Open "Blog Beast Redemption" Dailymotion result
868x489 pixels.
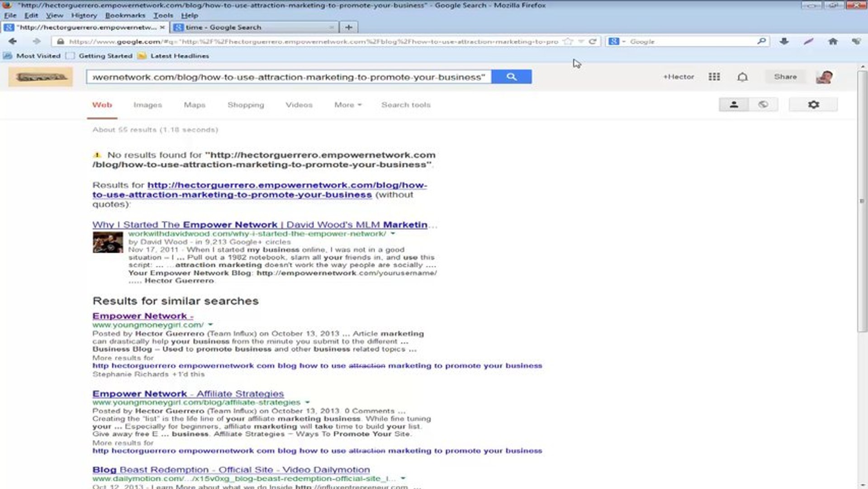coord(231,470)
